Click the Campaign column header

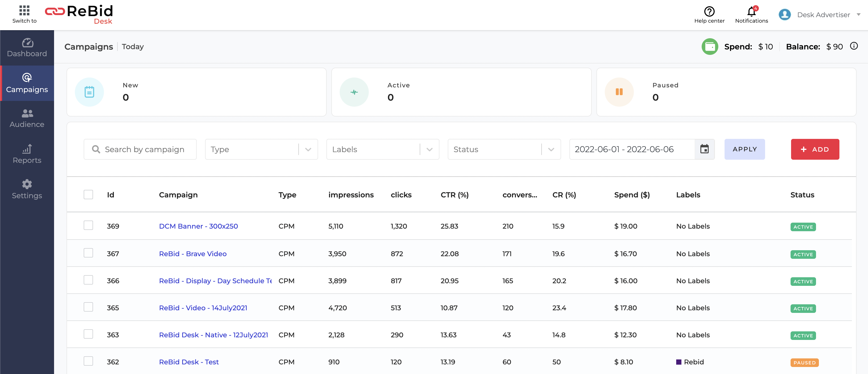click(x=178, y=195)
